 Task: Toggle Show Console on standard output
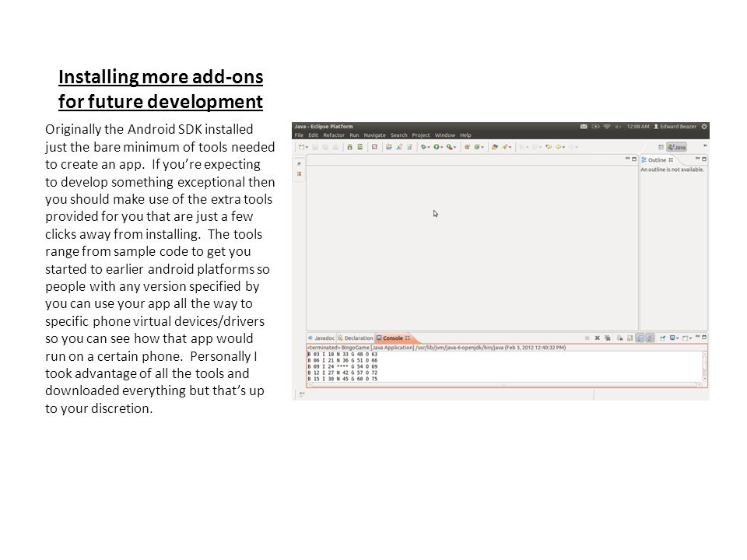640,338
